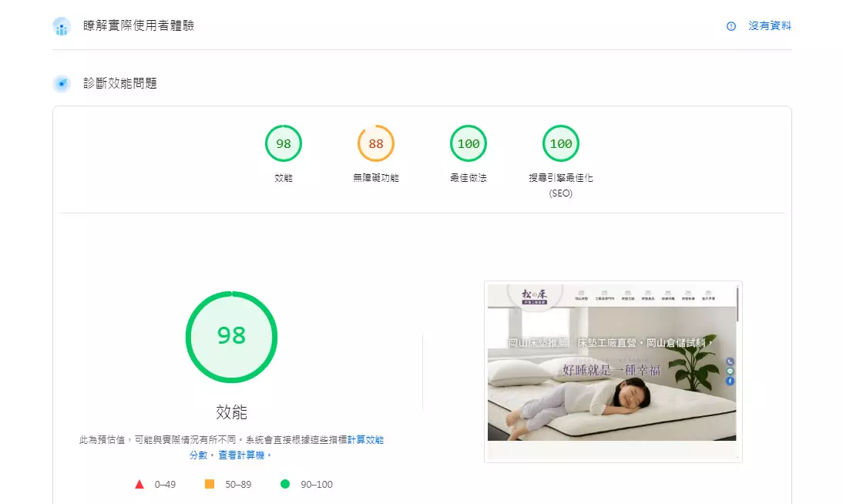Click the phone icon in the page preview
843x504 pixels.
730,361
